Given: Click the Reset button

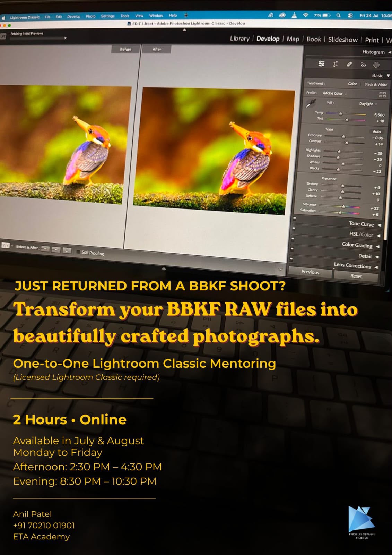Looking at the screenshot, I should point(356,276).
